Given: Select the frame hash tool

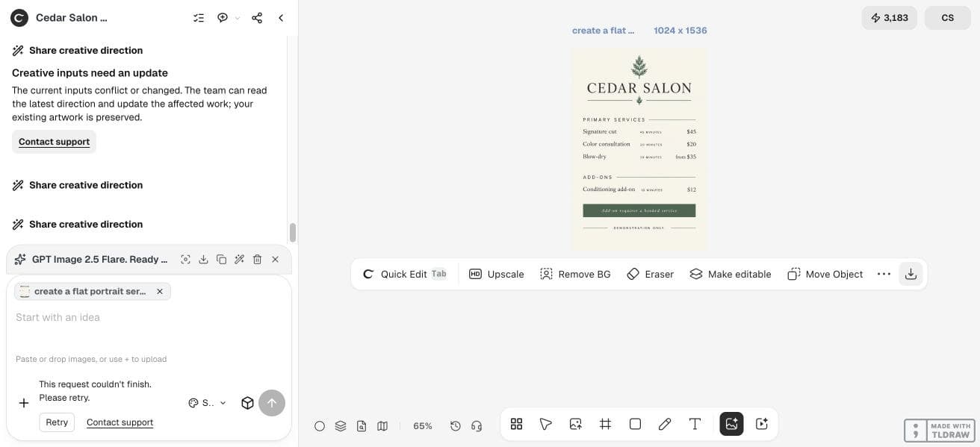Looking at the screenshot, I should [606, 424].
